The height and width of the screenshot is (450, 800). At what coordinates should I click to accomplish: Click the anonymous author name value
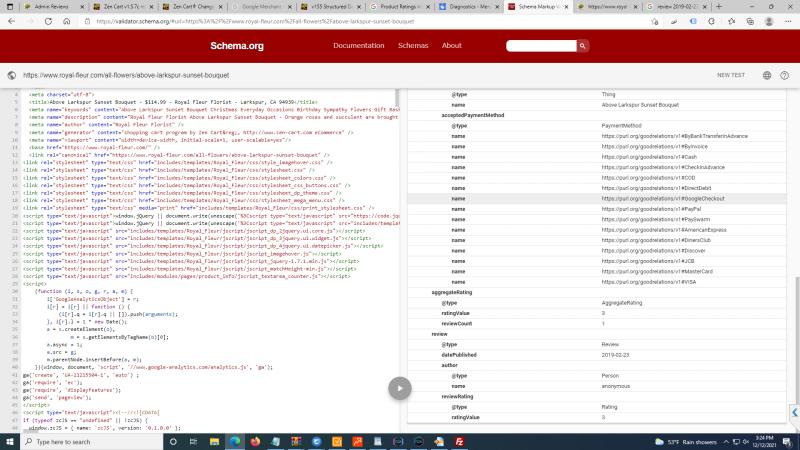pos(615,386)
